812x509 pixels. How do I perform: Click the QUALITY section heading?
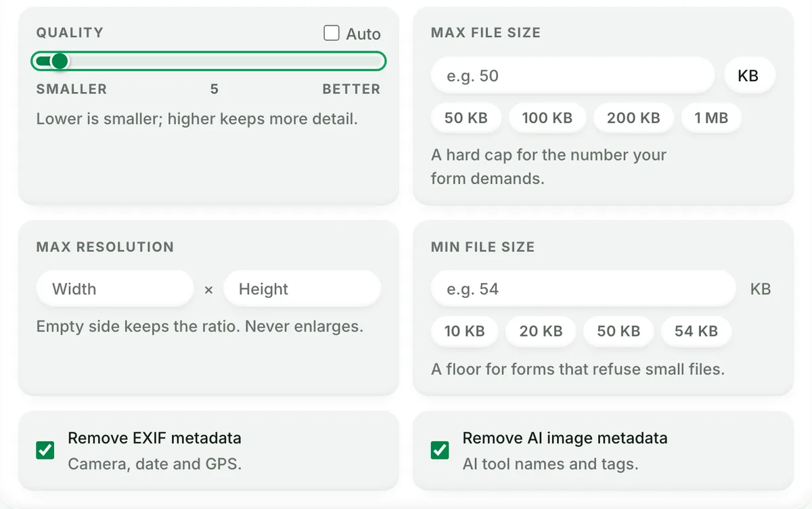70,32
